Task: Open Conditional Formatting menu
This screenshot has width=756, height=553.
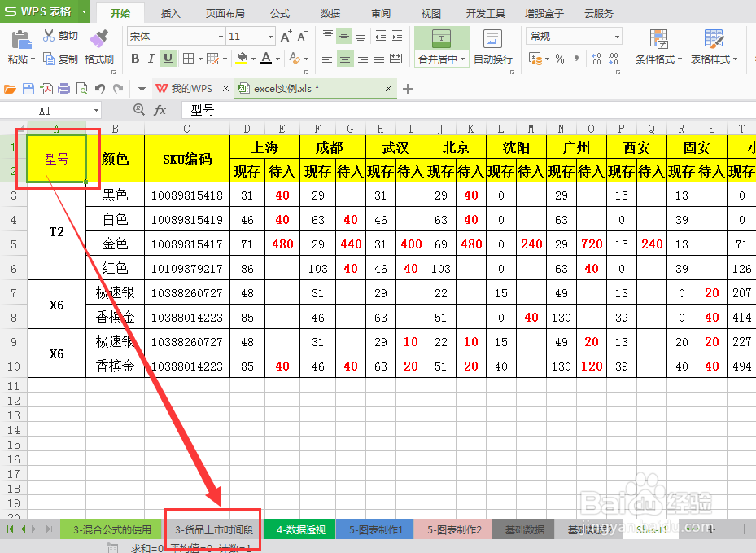Action: click(658, 46)
